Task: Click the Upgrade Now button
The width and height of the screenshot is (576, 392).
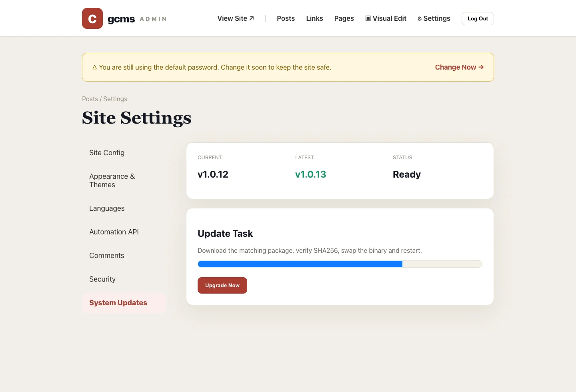Action: [x=222, y=285]
